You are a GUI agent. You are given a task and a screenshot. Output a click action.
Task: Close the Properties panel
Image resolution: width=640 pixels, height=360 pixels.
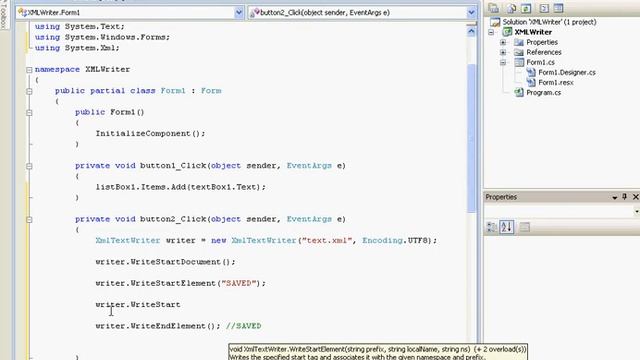pos(636,197)
